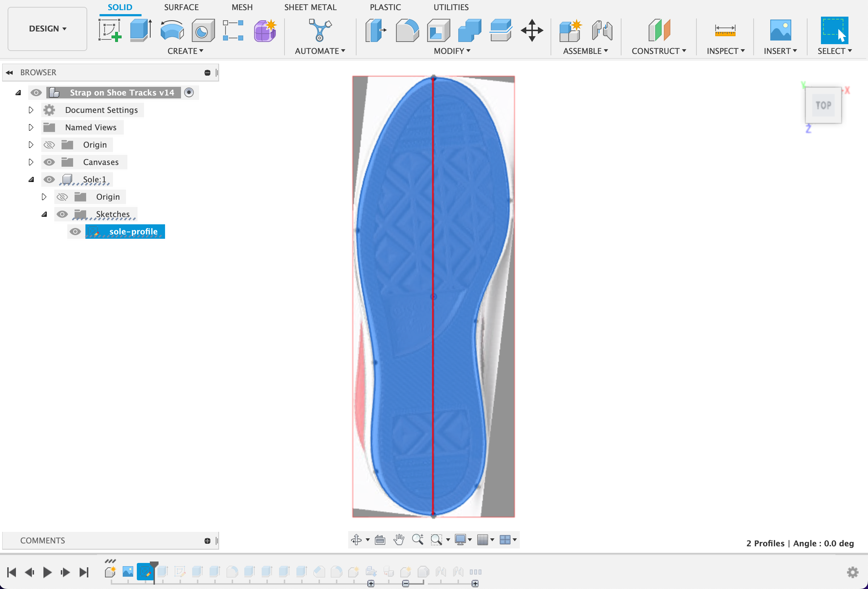Collapse the Sole:1 component
868x589 pixels.
(31, 179)
